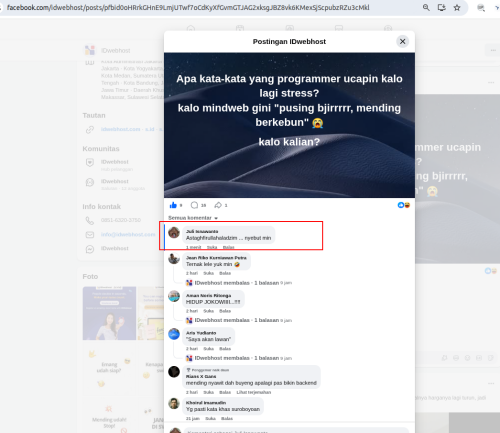Close the Postingan IDwebhost dialog

[402, 41]
